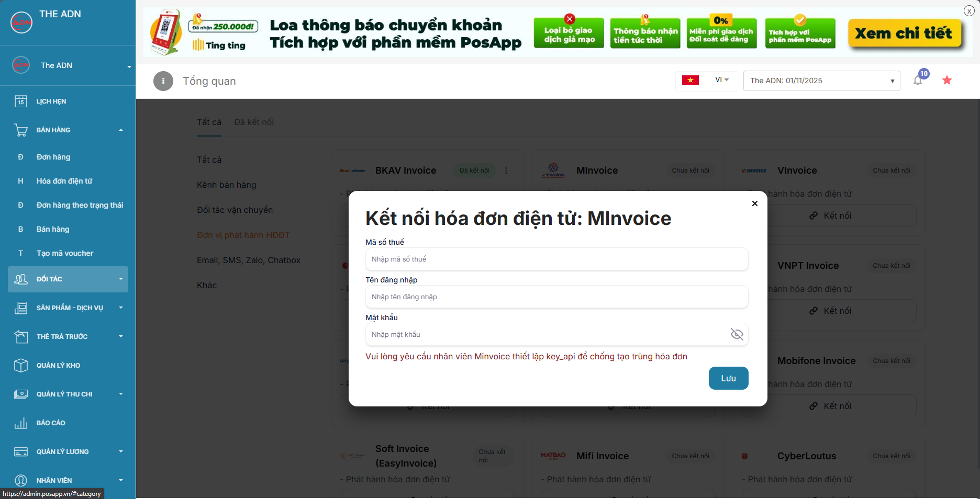Collapse the BÁN HÀNG menu section

pyautogui.click(x=121, y=130)
